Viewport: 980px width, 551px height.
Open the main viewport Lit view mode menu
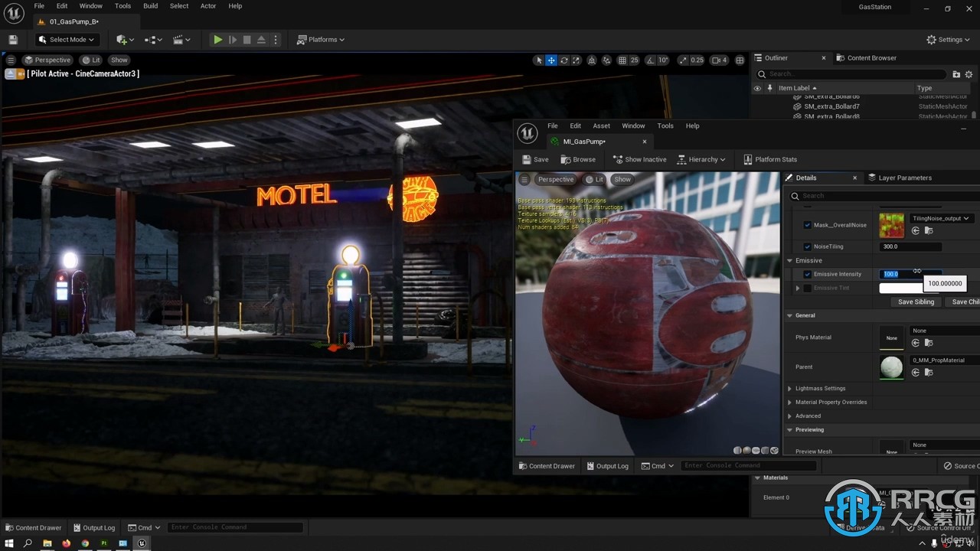(x=91, y=60)
